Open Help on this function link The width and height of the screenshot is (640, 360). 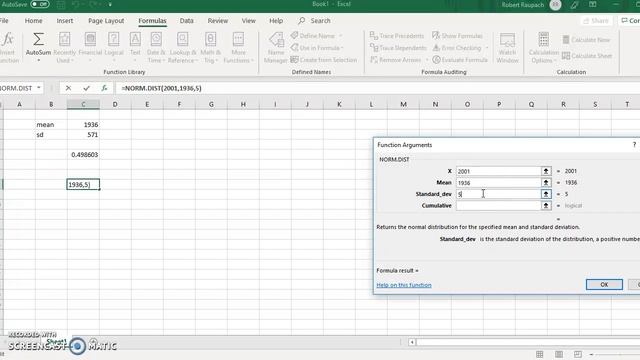pyautogui.click(x=404, y=285)
